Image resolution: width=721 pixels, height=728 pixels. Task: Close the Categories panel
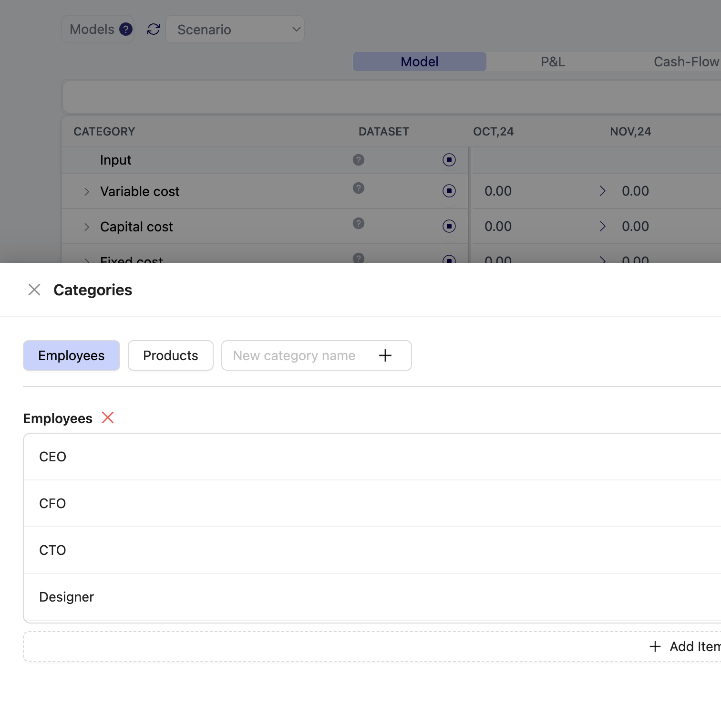coord(34,290)
